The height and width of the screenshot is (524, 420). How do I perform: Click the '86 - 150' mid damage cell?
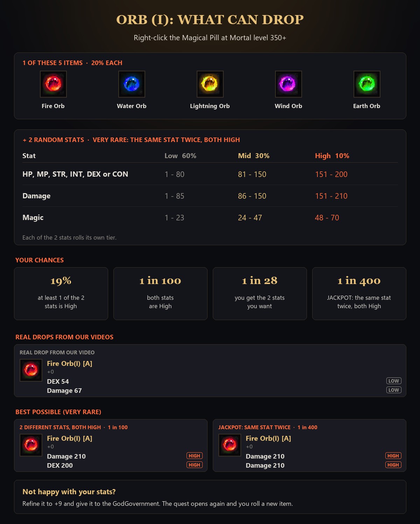[x=252, y=196]
